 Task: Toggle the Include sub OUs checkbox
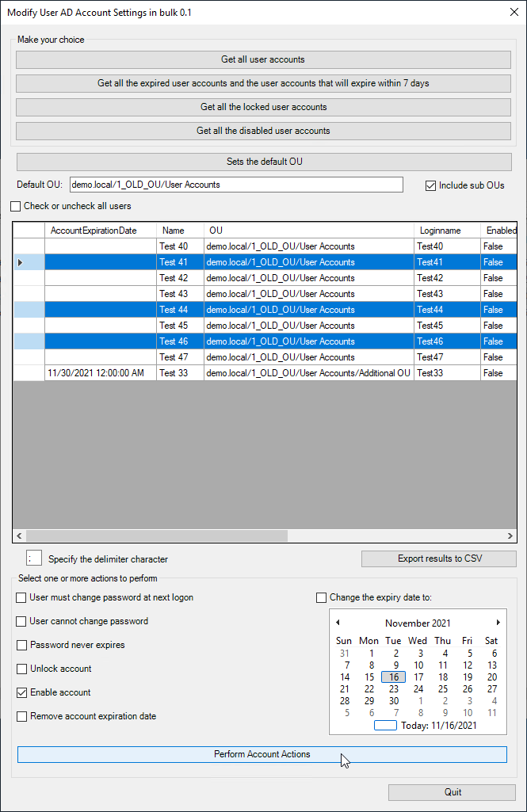tap(431, 185)
